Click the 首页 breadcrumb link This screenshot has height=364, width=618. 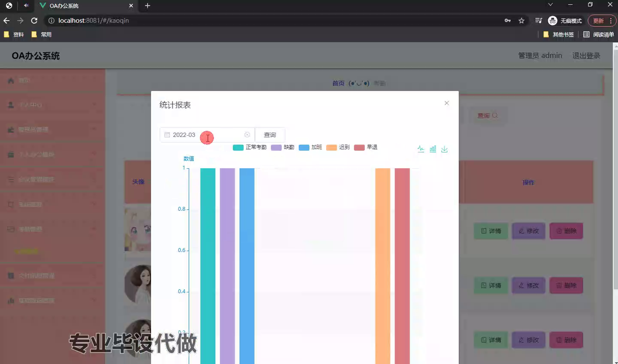tap(338, 83)
